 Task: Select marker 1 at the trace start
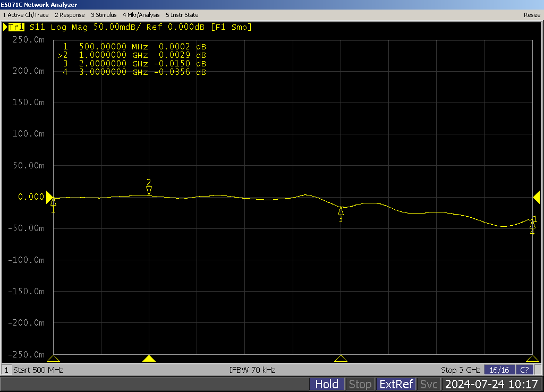pos(53,201)
